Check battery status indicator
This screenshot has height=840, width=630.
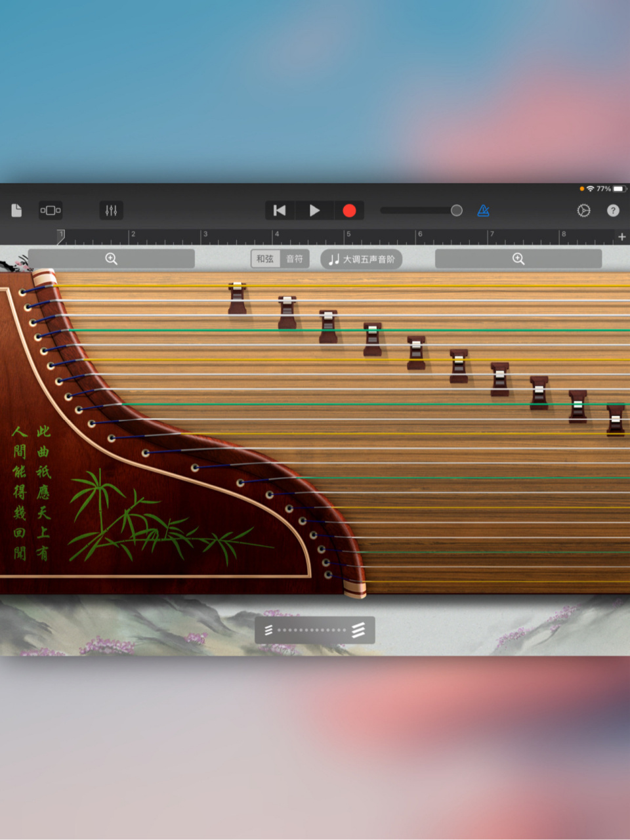[619, 189]
